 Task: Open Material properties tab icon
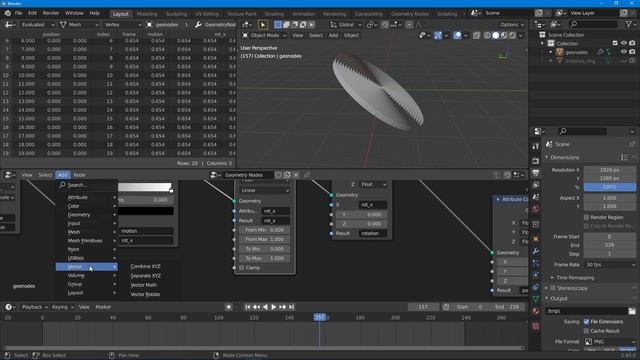click(x=536, y=311)
